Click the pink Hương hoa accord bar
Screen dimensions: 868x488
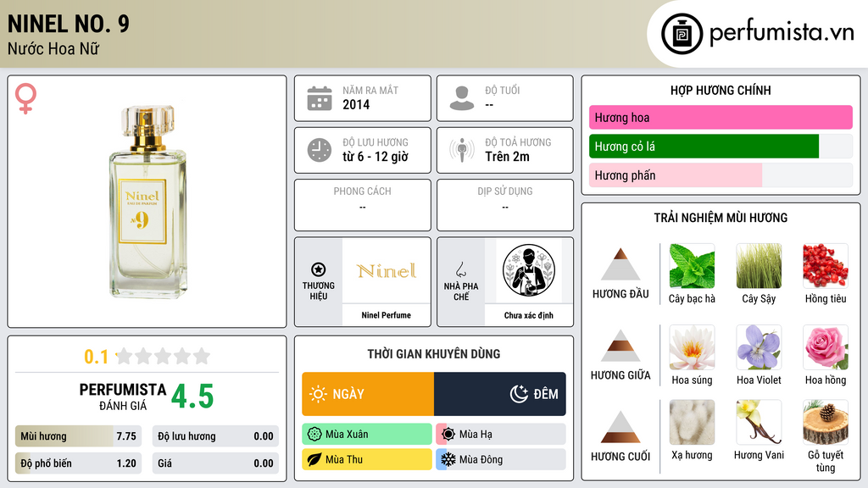pyautogui.click(x=721, y=117)
